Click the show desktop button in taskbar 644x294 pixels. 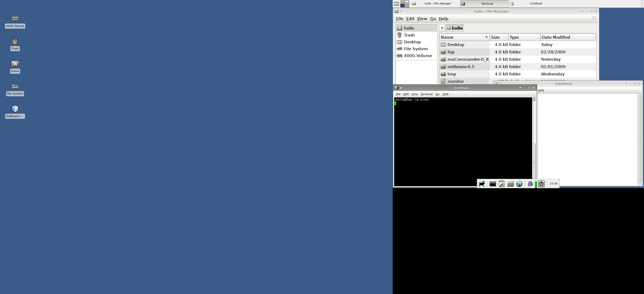(396, 4)
